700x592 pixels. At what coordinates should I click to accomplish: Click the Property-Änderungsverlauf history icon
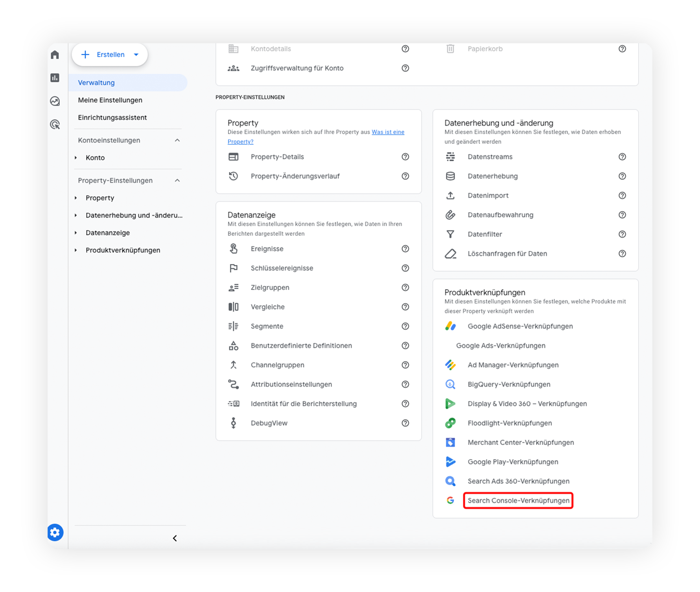pos(234,176)
